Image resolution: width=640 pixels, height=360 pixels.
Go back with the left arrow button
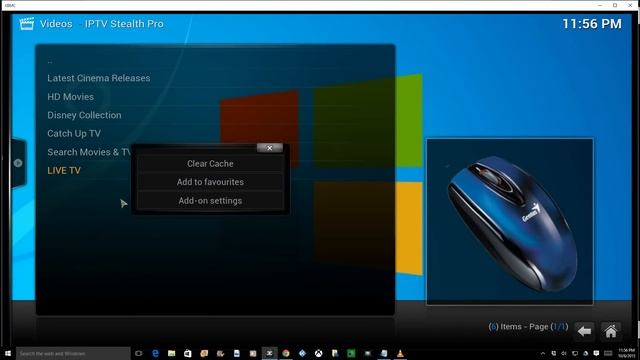click(x=584, y=331)
